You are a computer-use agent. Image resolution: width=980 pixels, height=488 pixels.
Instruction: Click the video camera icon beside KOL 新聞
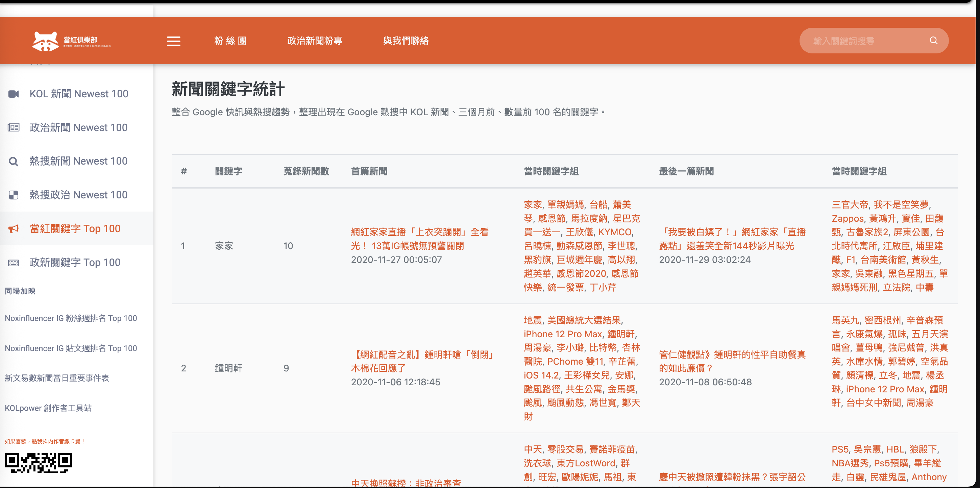[x=14, y=94]
